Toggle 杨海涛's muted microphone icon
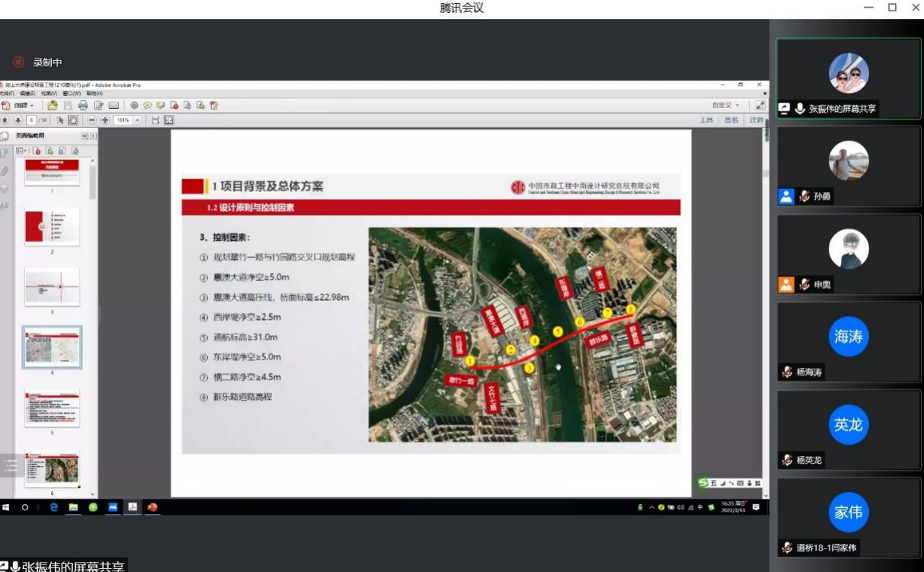The width and height of the screenshot is (924, 572). tap(787, 372)
